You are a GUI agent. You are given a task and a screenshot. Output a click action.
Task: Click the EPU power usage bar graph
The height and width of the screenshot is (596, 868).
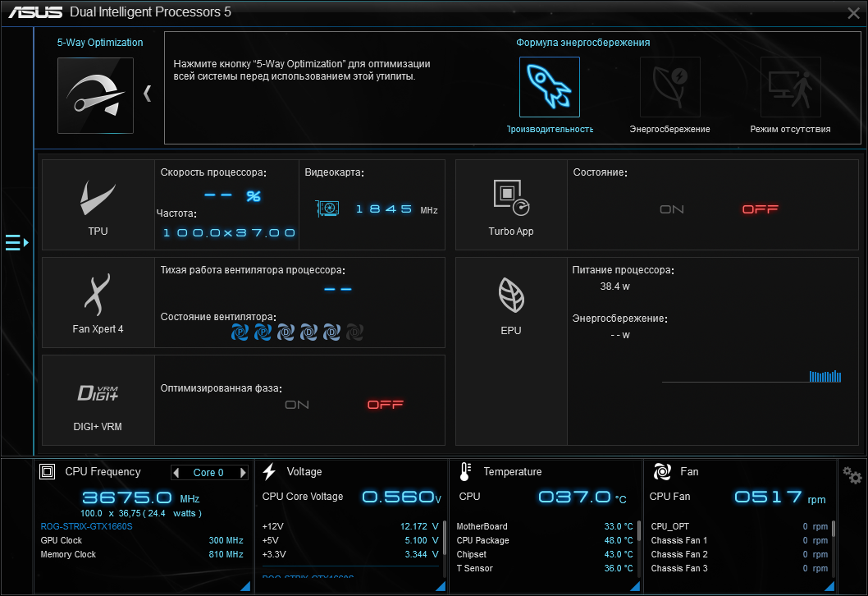pyautogui.click(x=825, y=377)
